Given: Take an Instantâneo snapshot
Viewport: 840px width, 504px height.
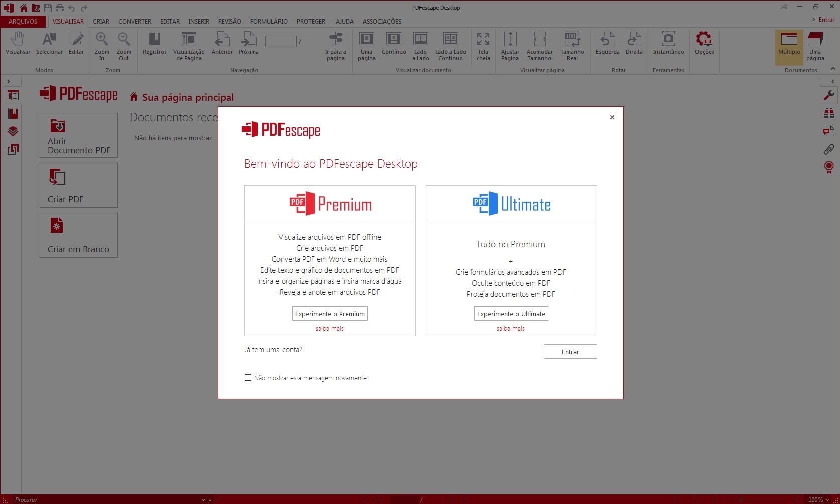Looking at the screenshot, I should pos(668,44).
